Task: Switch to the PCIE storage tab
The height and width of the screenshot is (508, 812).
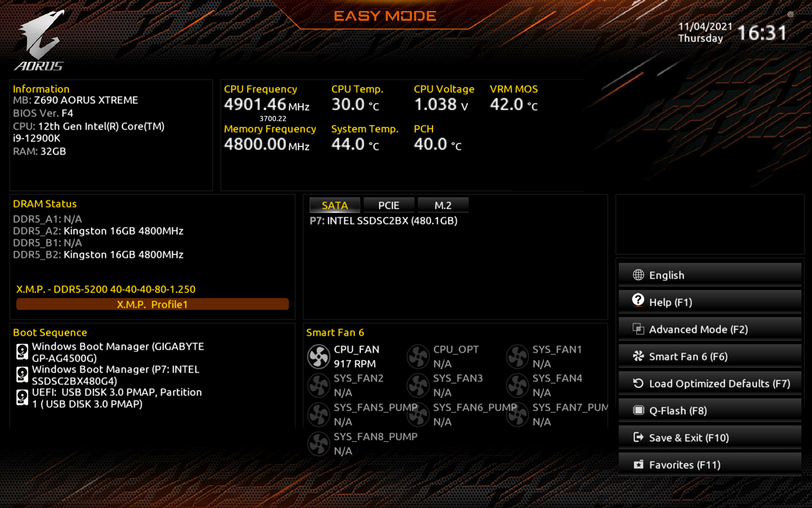Action: point(388,205)
